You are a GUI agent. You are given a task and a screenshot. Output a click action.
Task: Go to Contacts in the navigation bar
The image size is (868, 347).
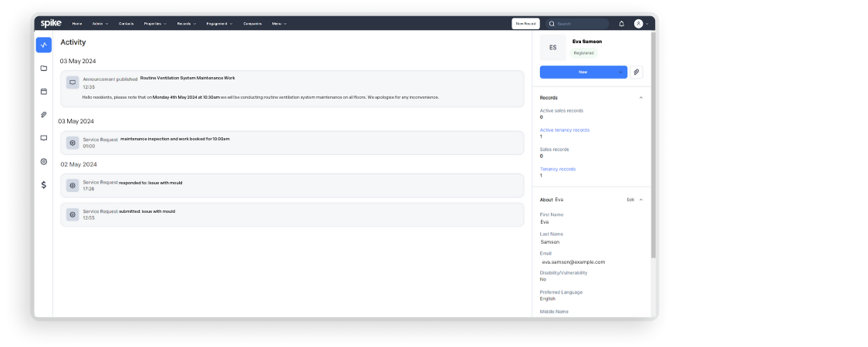(x=127, y=24)
